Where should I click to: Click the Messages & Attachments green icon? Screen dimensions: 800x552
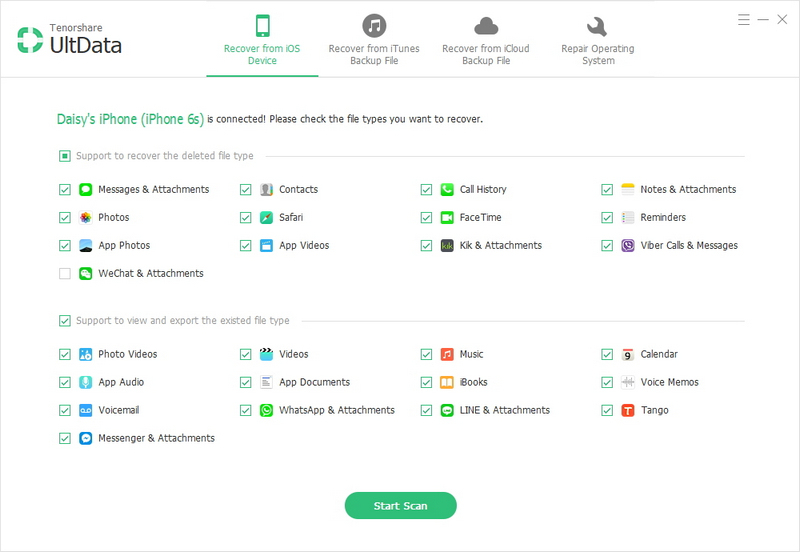(x=85, y=190)
